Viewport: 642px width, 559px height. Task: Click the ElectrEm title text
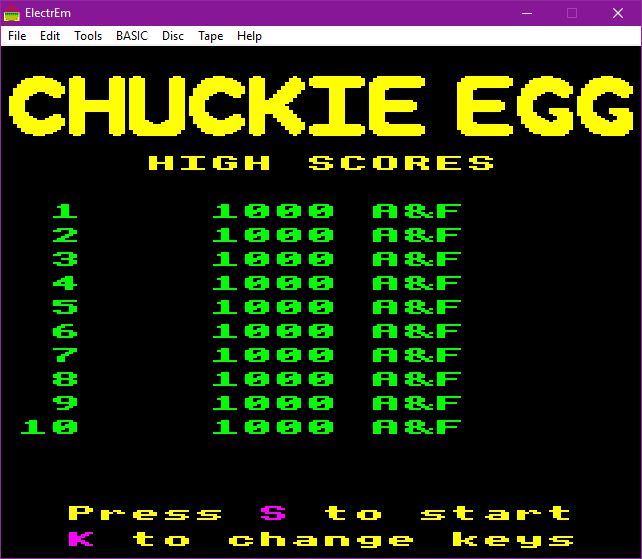48,13
